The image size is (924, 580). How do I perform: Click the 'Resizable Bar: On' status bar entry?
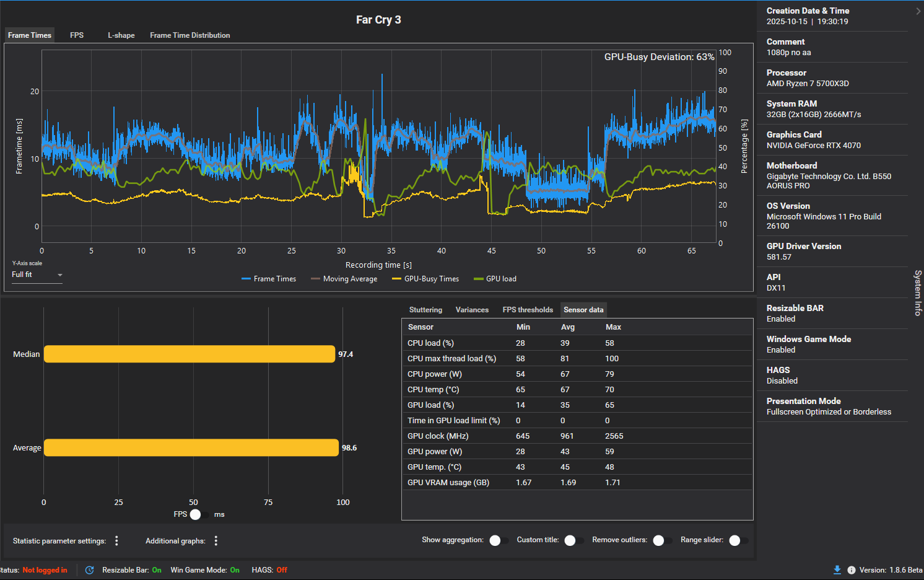132,570
